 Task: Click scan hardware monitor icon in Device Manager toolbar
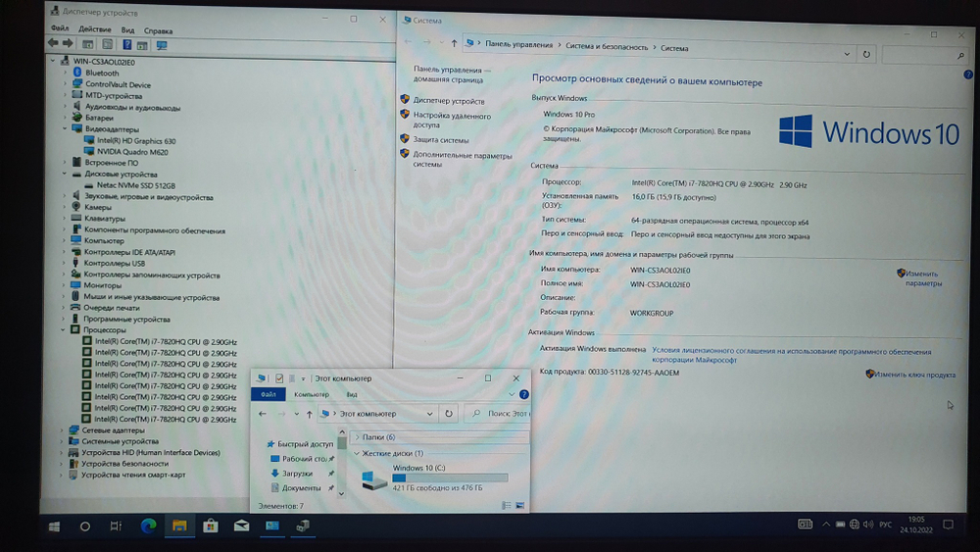(x=162, y=45)
